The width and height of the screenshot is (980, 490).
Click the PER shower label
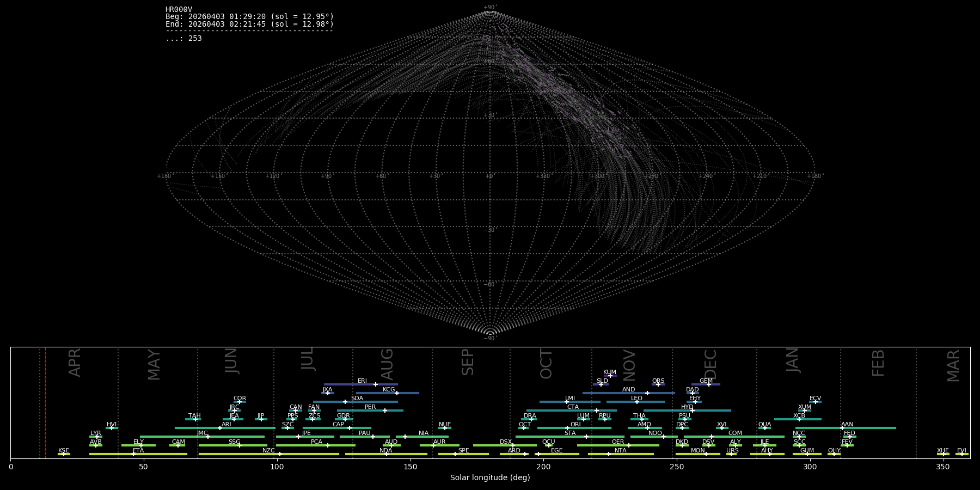point(370,407)
